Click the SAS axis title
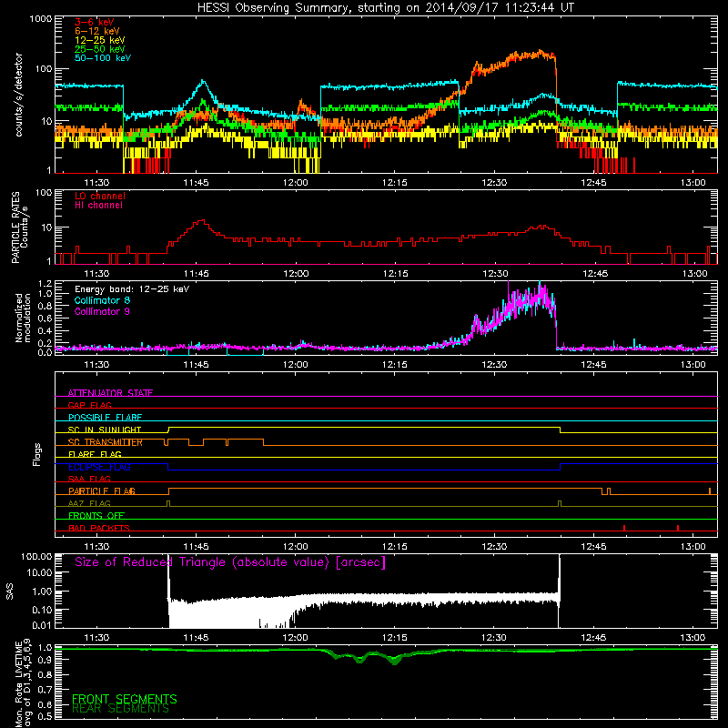Image resolution: width=728 pixels, height=728 pixels. pyautogui.click(x=10, y=591)
